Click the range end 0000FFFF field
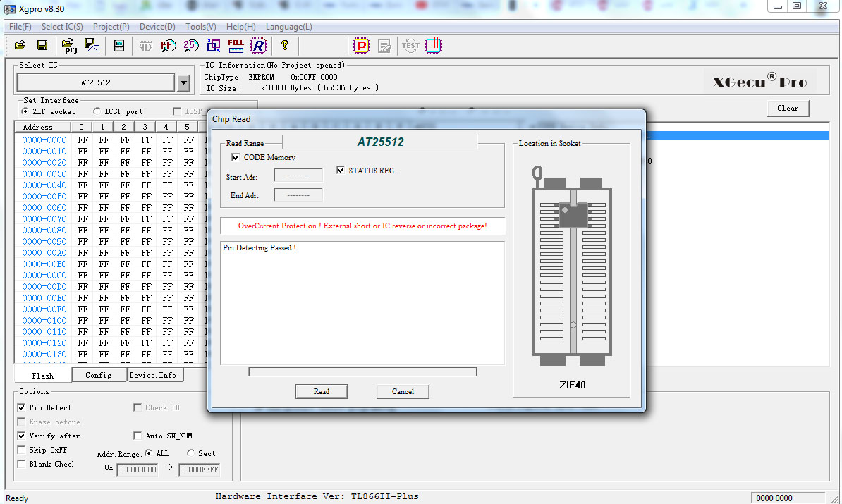Image resolution: width=842 pixels, height=504 pixels. click(x=200, y=469)
